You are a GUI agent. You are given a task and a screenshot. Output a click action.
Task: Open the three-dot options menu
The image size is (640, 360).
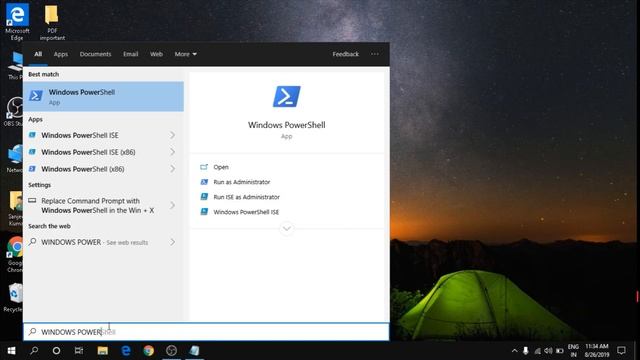pos(375,54)
